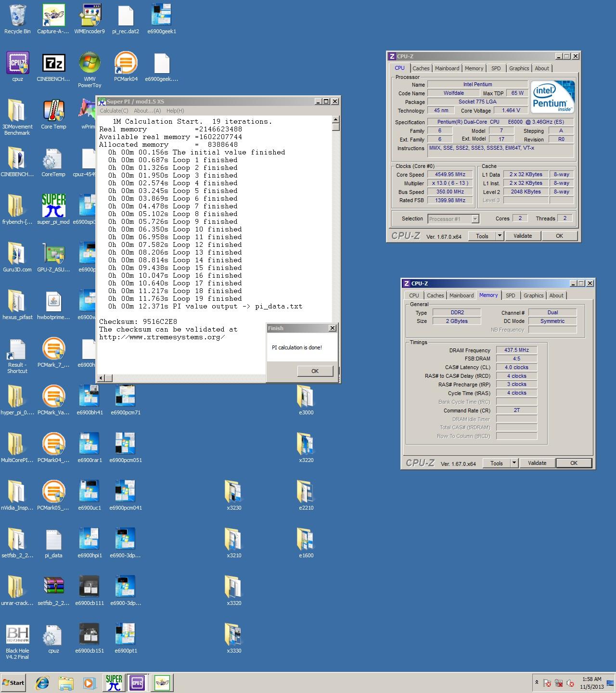Open the WMV PowerToy icon

pyautogui.click(x=90, y=70)
